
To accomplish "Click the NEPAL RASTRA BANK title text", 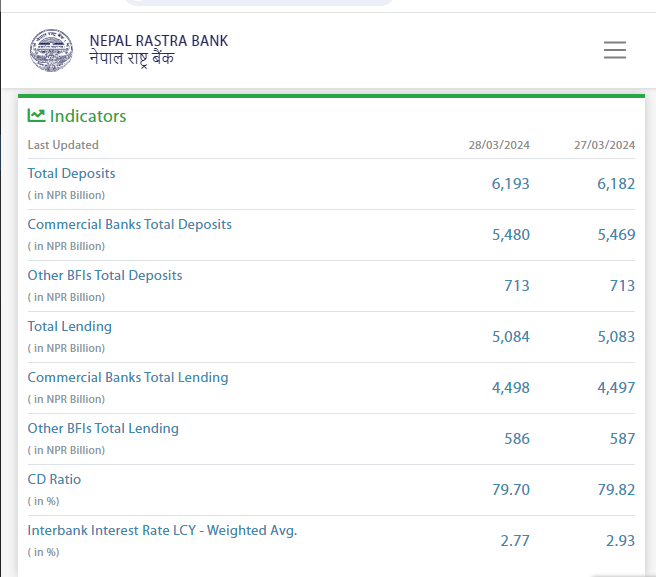I will (158, 41).
